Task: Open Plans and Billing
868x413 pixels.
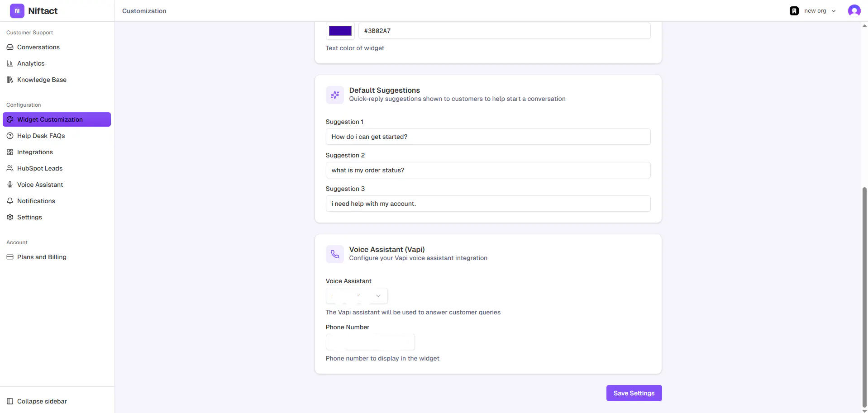Action: 57,257
